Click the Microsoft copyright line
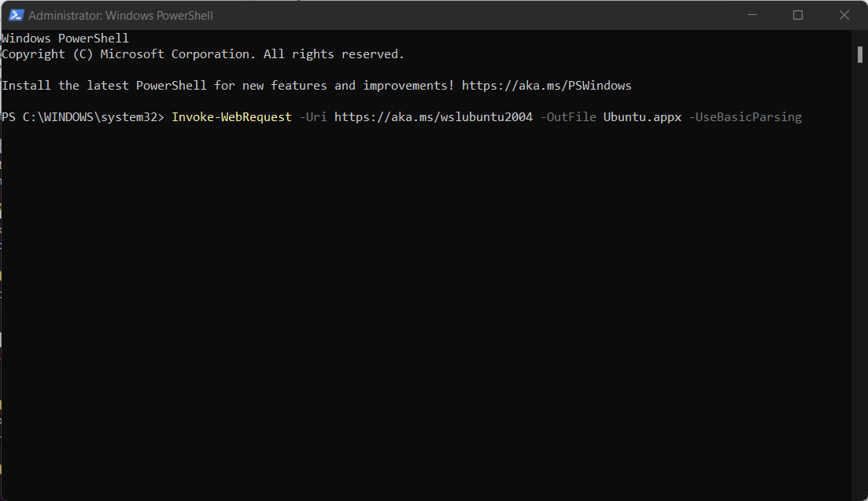Viewport: 868px width, 501px height. click(201, 53)
